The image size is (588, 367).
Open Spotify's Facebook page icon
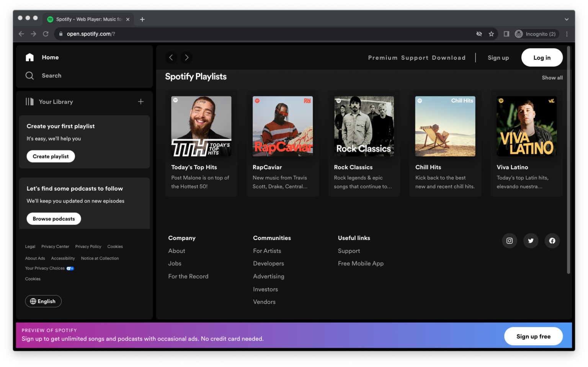click(552, 241)
